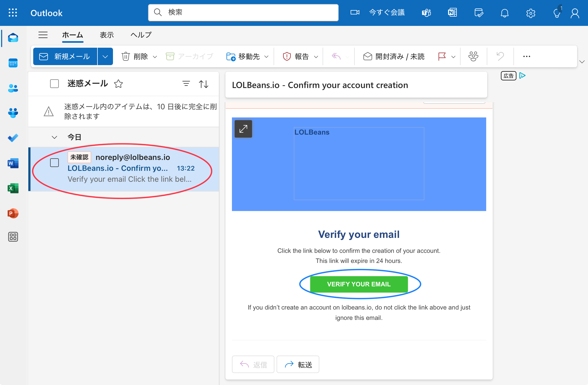The height and width of the screenshot is (385, 588).
Task: Launch PowerPoint from the sidebar
Action: click(13, 213)
